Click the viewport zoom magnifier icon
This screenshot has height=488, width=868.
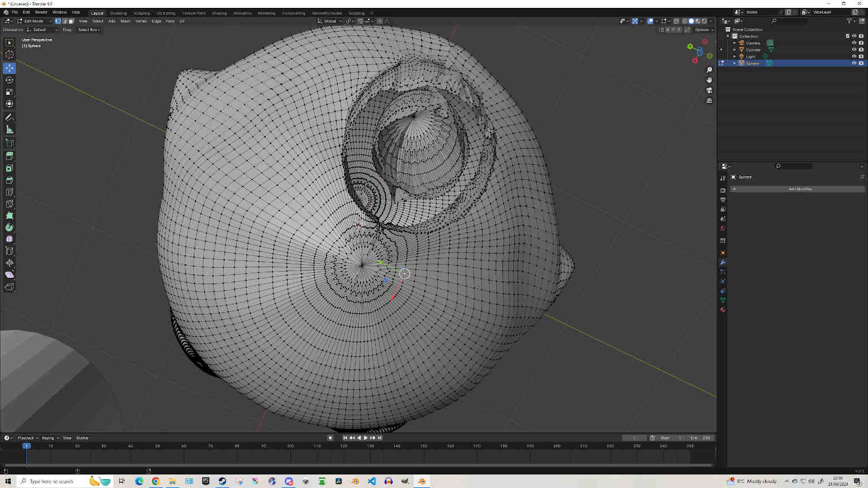coord(709,70)
